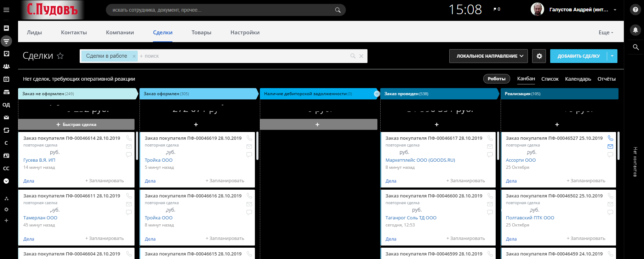Switch to the Компании tab
This screenshot has height=259, width=644.
tap(120, 32)
